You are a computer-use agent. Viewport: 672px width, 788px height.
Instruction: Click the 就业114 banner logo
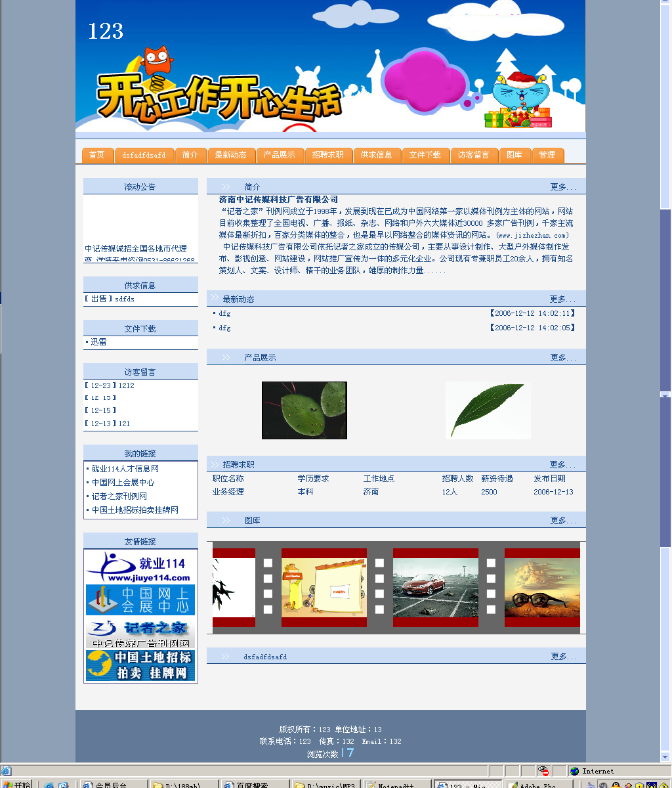[140, 567]
